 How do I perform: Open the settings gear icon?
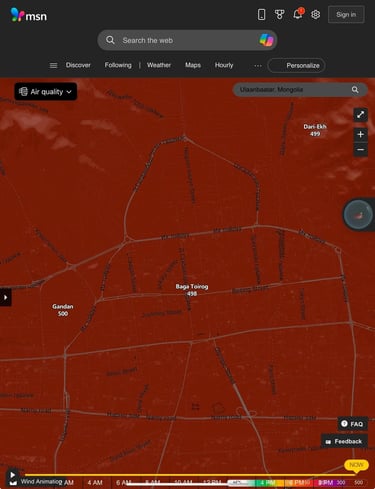315,14
